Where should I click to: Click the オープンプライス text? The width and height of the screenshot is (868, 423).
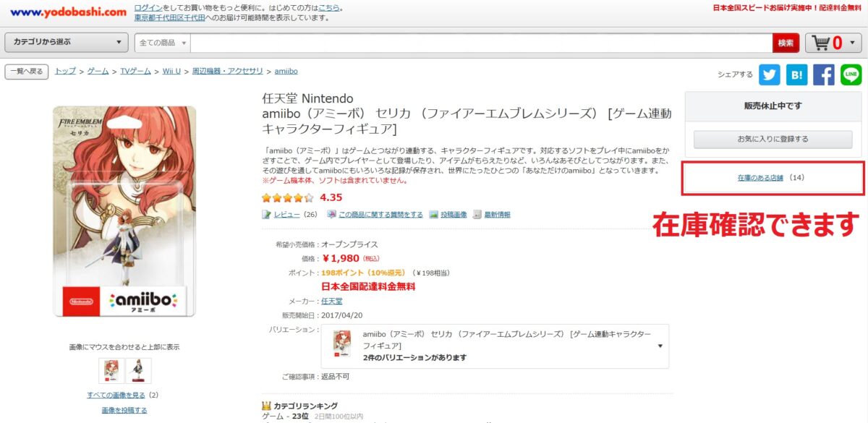(x=349, y=244)
